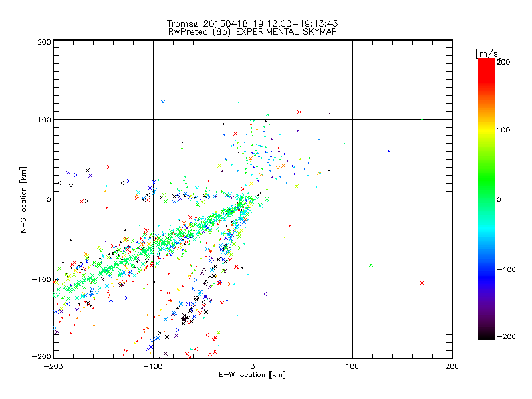Click the x-axis tick label '100'
This screenshot has height=399, width=532.
[x=352, y=366]
